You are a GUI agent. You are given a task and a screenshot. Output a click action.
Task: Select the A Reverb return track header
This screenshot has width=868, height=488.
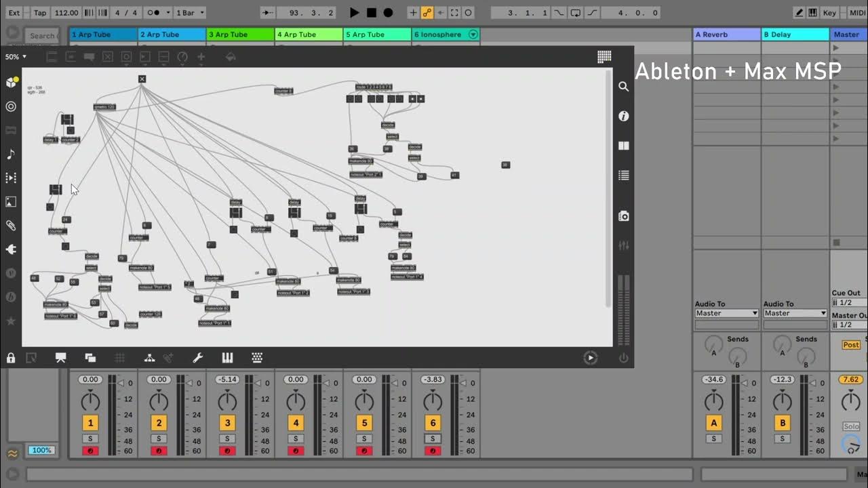point(726,35)
